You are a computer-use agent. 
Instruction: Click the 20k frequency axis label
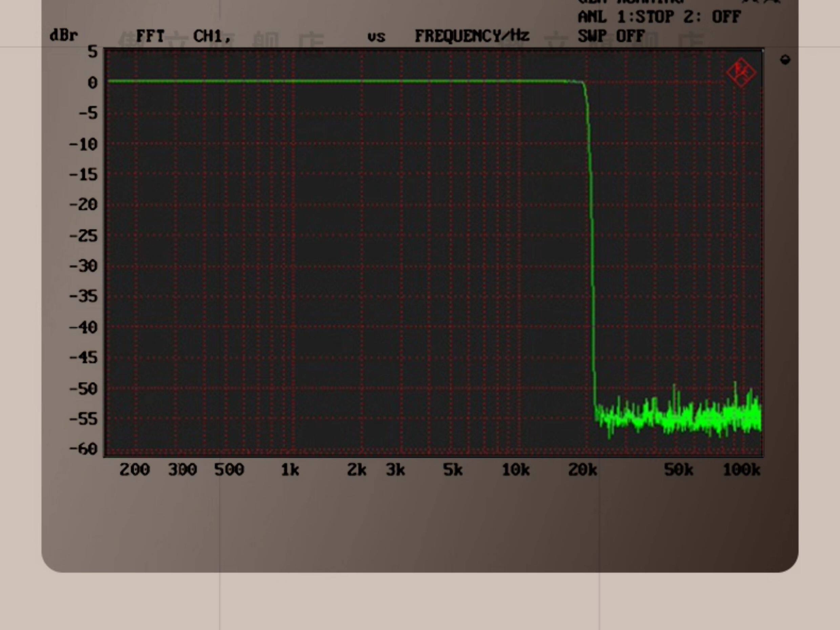coord(582,470)
